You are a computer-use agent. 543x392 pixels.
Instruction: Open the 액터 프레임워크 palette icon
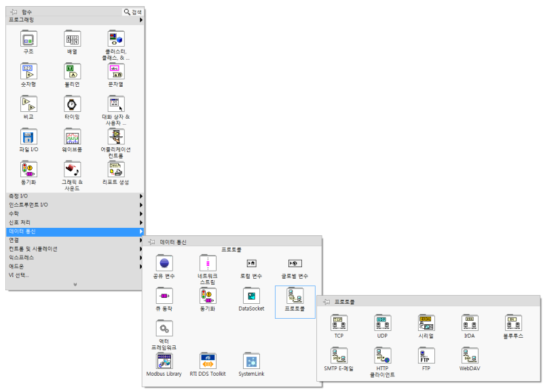[x=164, y=328]
